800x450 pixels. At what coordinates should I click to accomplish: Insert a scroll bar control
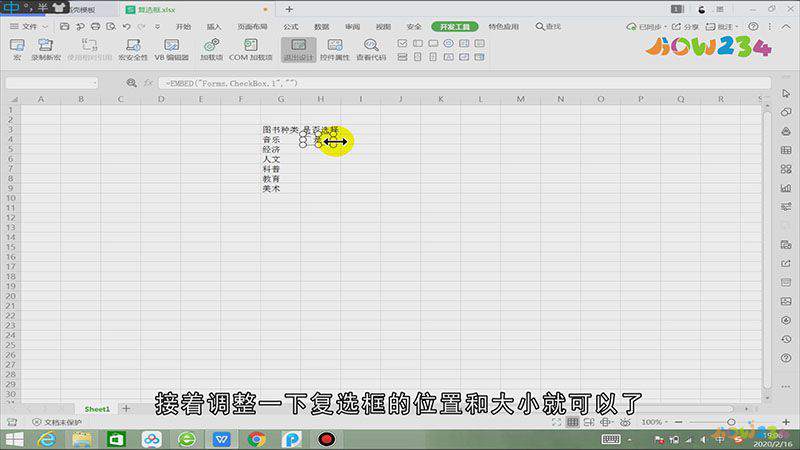click(433, 57)
